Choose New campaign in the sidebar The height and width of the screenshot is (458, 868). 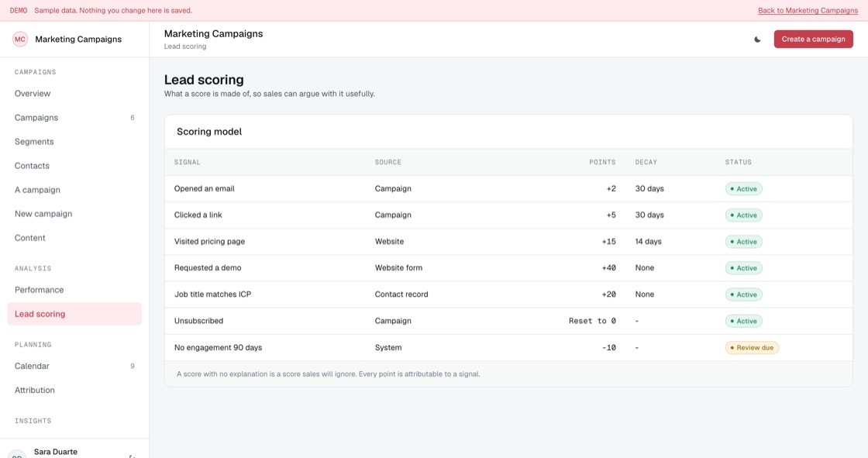click(x=74, y=214)
